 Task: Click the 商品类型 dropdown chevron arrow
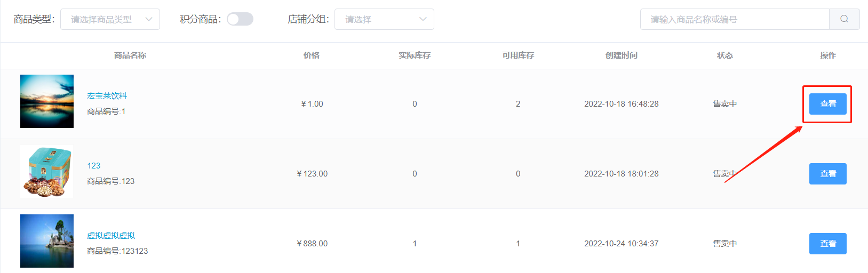pyautogui.click(x=149, y=19)
